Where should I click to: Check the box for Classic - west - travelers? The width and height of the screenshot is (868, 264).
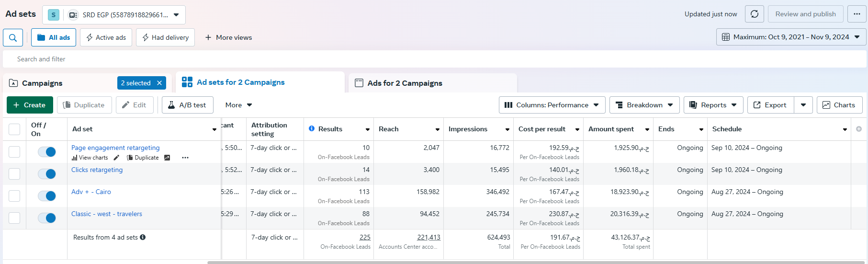[14, 218]
